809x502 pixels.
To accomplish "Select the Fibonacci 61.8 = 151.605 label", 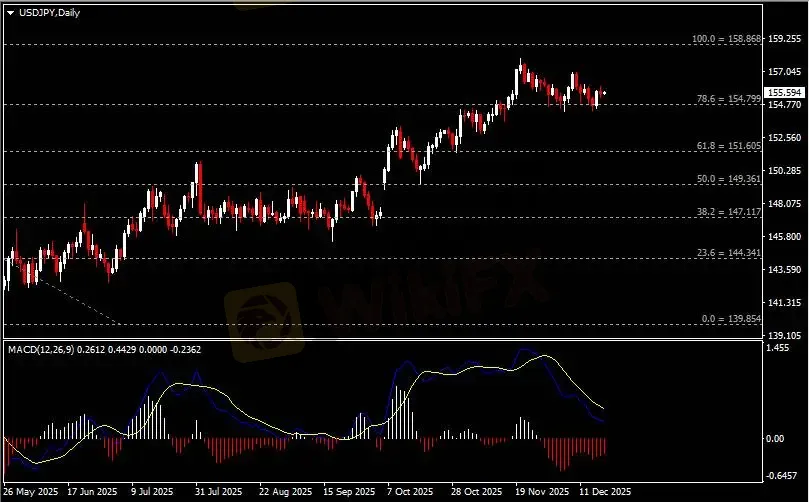I will (x=729, y=146).
